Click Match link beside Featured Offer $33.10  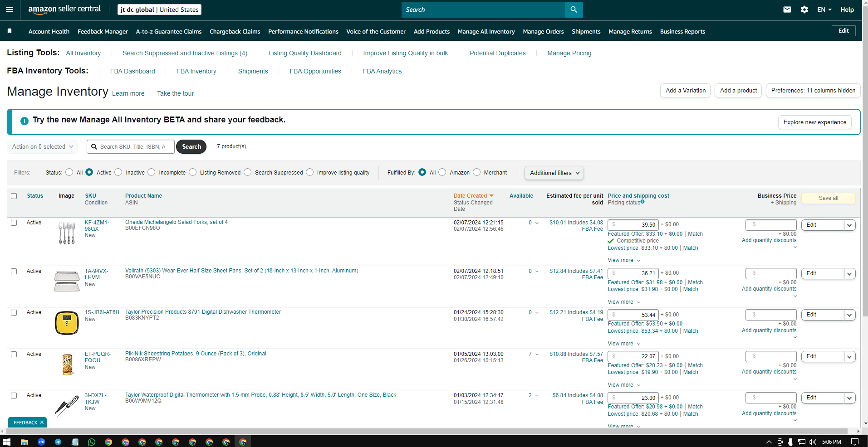click(x=695, y=234)
